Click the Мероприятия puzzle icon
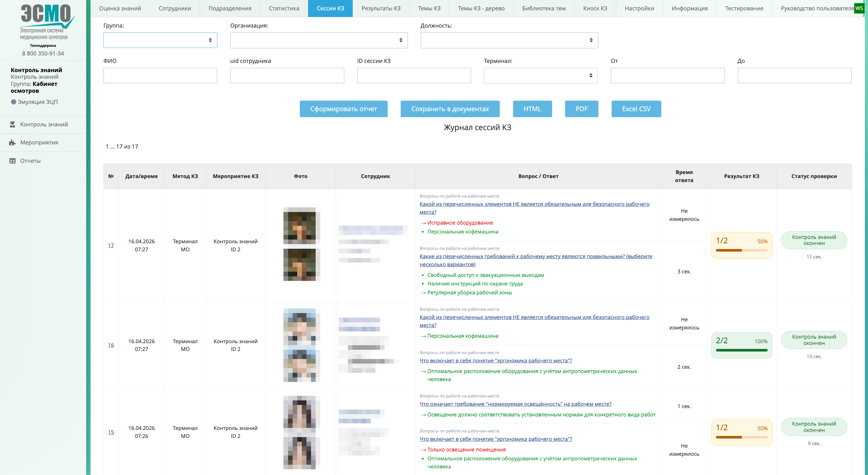The image size is (868, 475). pos(12,142)
